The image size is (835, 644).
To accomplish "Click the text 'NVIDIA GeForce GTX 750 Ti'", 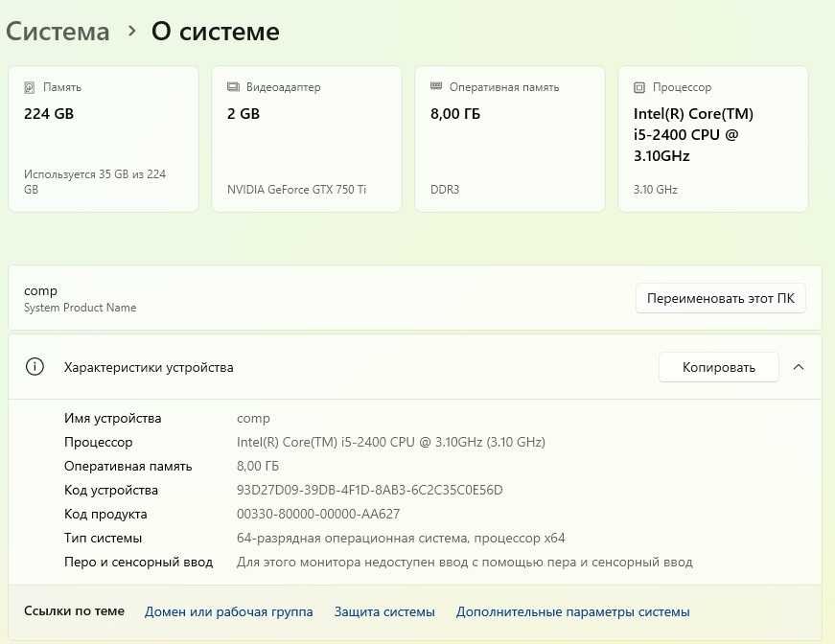I will tap(296, 190).
